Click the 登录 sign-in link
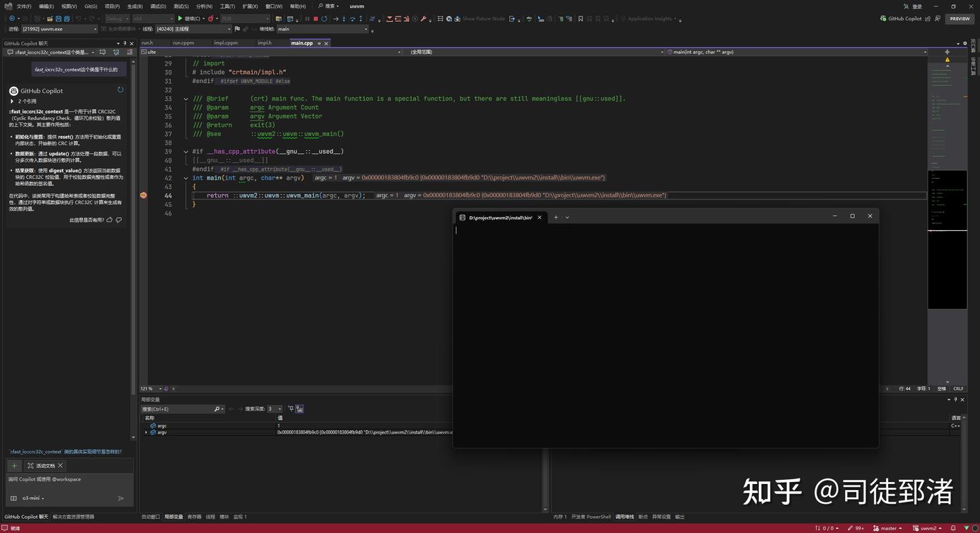 [x=917, y=6]
